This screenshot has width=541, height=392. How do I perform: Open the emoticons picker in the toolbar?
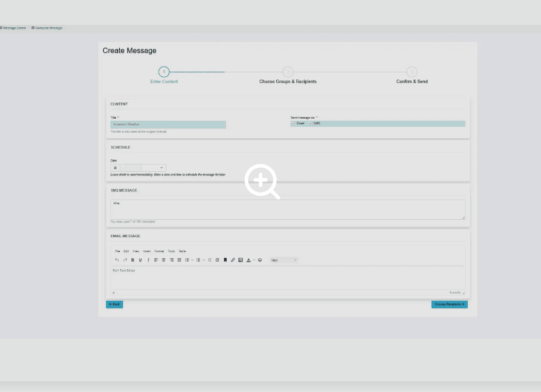point(260,260)
